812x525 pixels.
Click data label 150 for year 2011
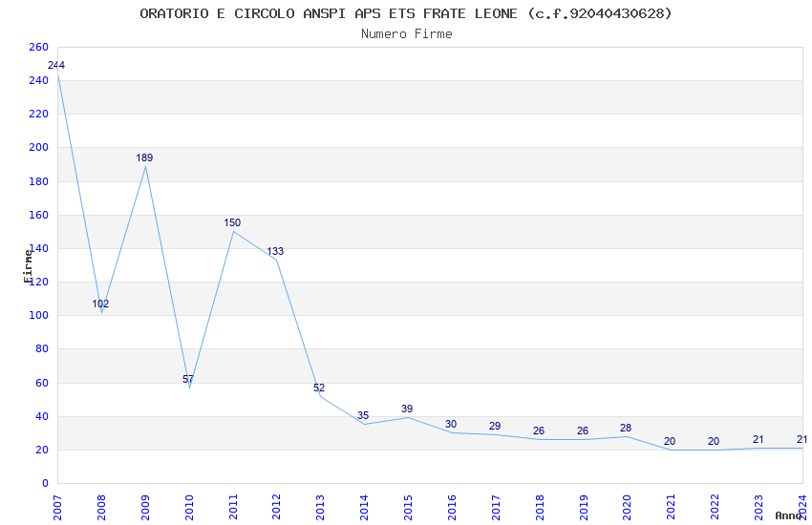232,223
